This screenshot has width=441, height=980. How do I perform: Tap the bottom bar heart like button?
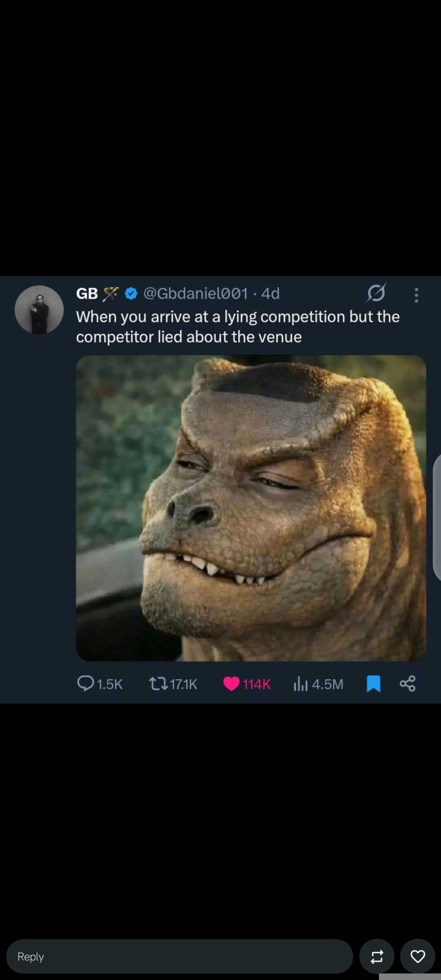pos(417,956)
